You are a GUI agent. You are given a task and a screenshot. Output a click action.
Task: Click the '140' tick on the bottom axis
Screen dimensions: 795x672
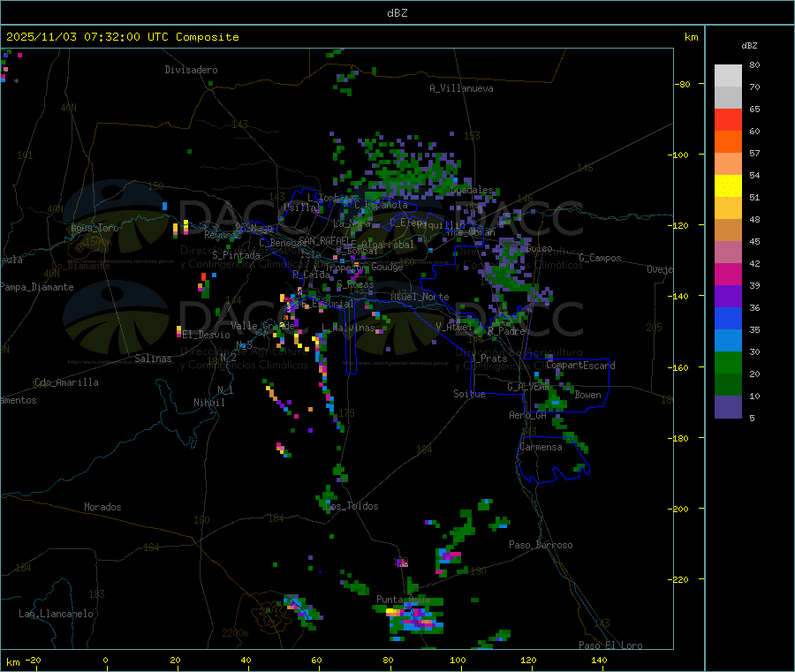tap(599, 660)
